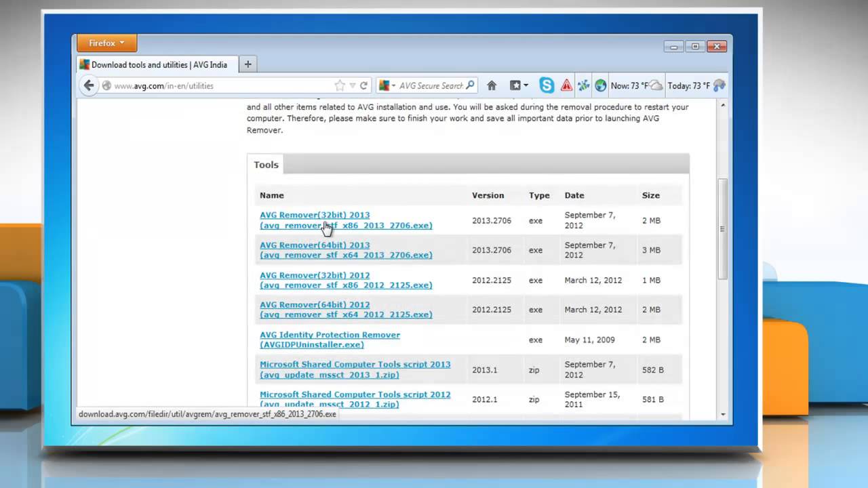Viewport: 868px width, 488px height.
Task: Click the 582 B size cell
Action: pos(653,369)
